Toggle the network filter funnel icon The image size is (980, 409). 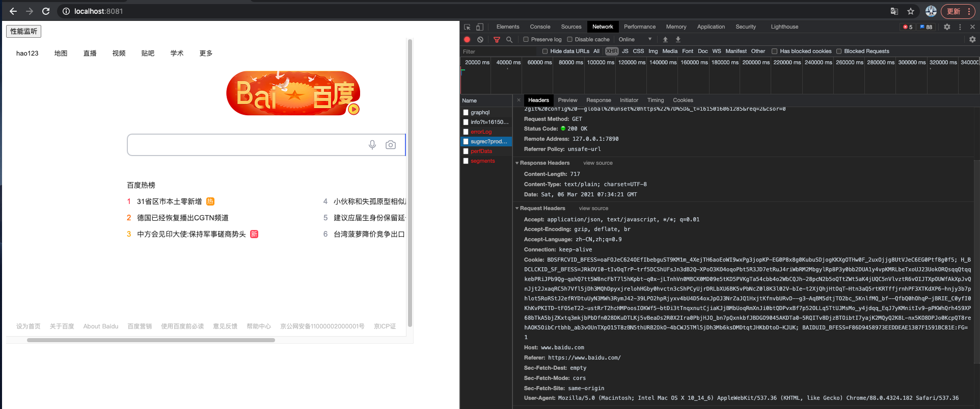click(x=497, y=39)
